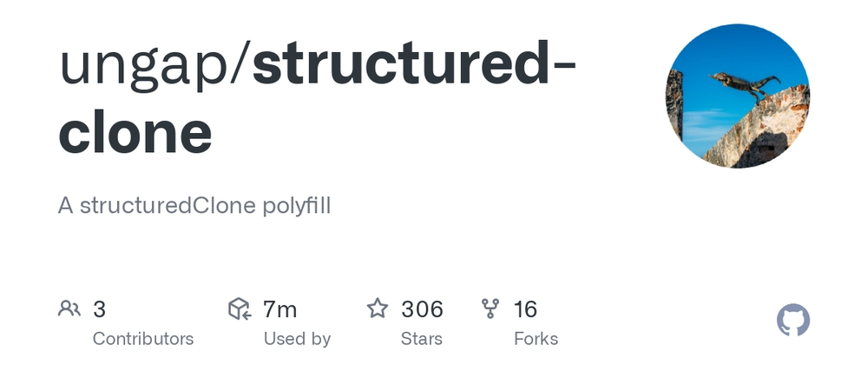This screenshot has width=868, height=365.
Task: Click the 'ungap/' owner name
Action: pyautogui.click(x=155, y=66)
